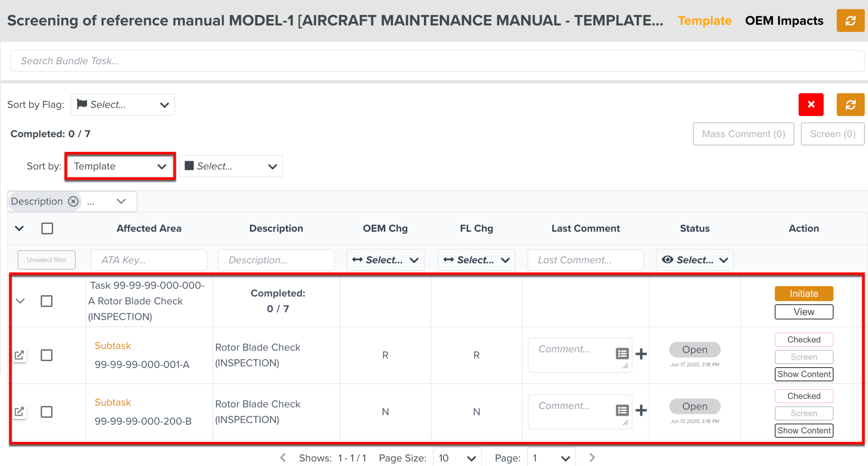The image size is (868, 466).
Task: Click comment list icon for subtask 001-A
Action: click(622, 354)
